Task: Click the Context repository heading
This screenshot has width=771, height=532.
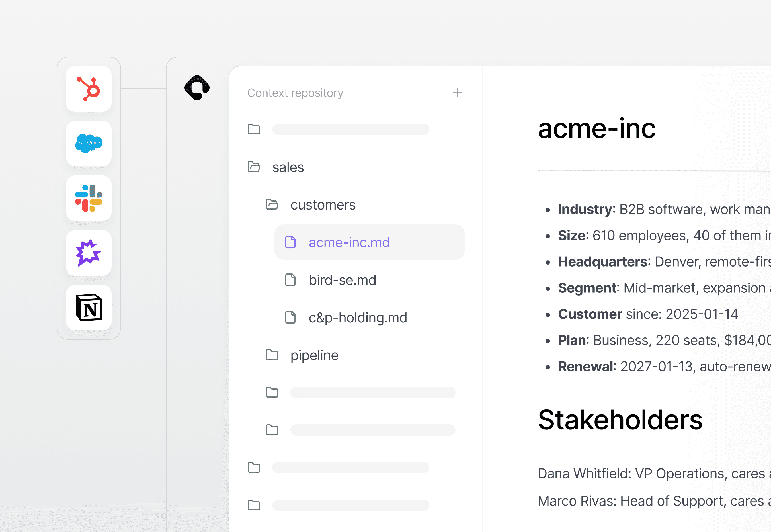Action: (x=295, y=93)
